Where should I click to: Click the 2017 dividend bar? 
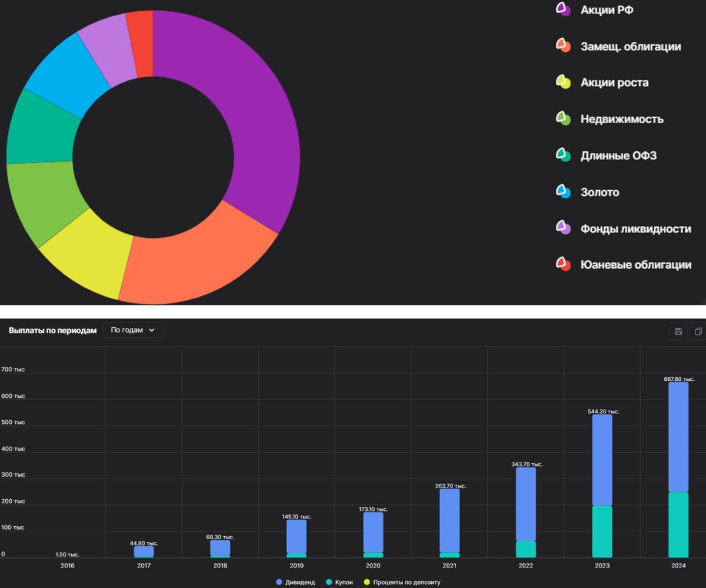tap(144, 551)
